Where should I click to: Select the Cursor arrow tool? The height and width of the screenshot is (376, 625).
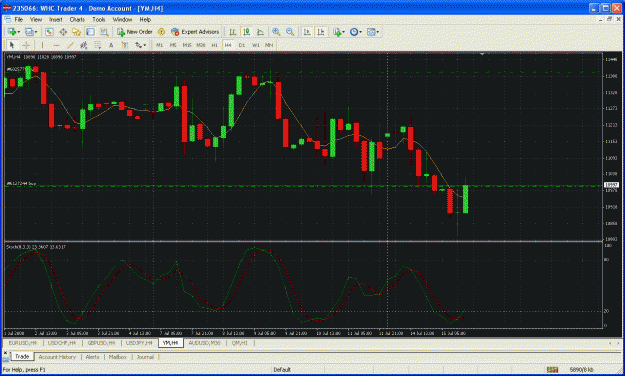12,45
